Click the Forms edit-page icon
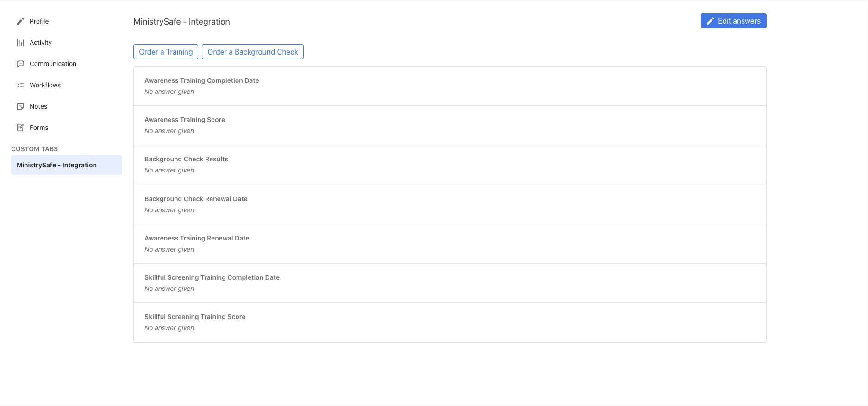 [x=20, y=128]
